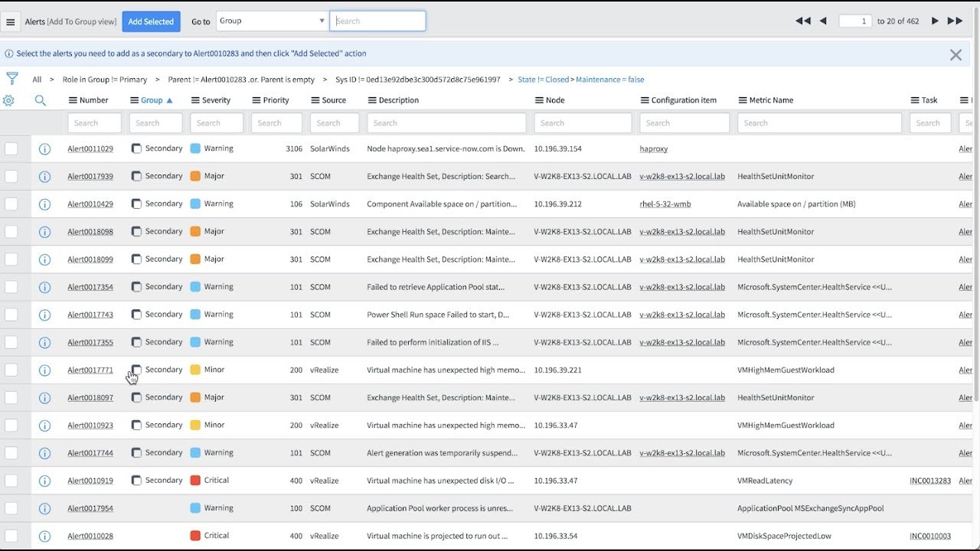Image resolution: width=980 pixels, height=551 pixels.
Task: Click 'VMReadLatency' metric name cell
Action: click(x=765, y=481)
